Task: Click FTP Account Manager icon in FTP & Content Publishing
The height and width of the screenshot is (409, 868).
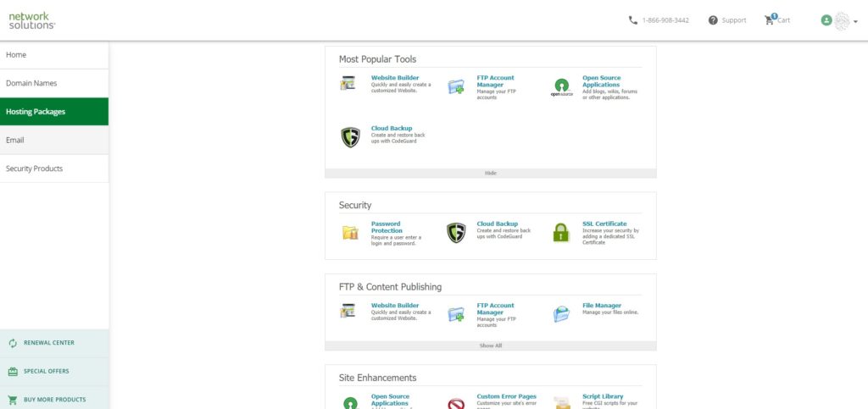Action: coord(455,314)
